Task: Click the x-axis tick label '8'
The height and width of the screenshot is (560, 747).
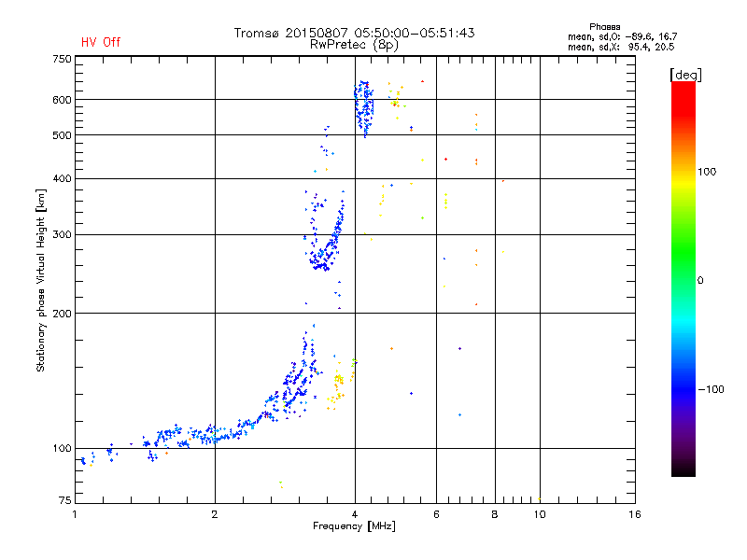Action: click(495, 514)
